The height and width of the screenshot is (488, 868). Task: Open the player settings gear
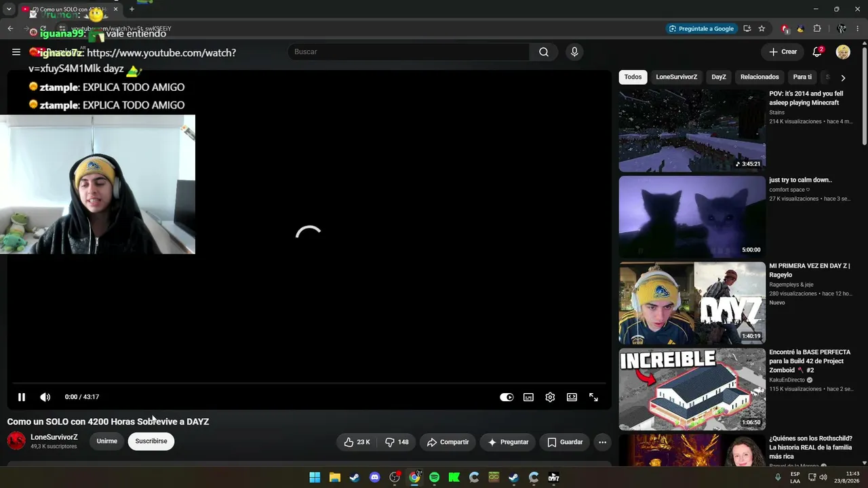[550, 397]
